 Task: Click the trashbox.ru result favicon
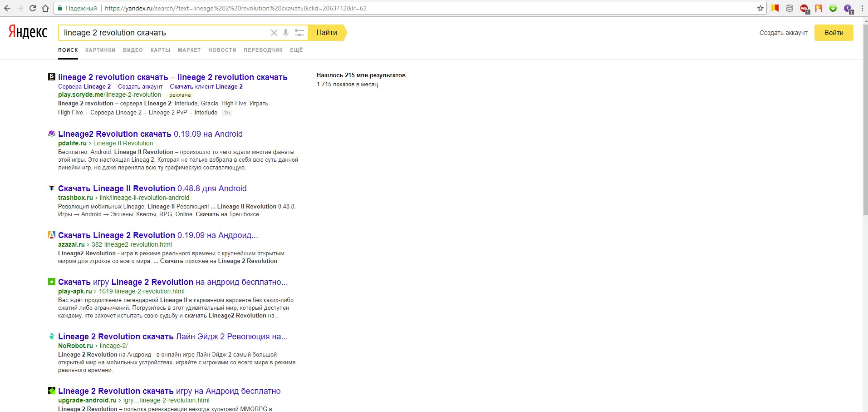click(x=52, y=188)
